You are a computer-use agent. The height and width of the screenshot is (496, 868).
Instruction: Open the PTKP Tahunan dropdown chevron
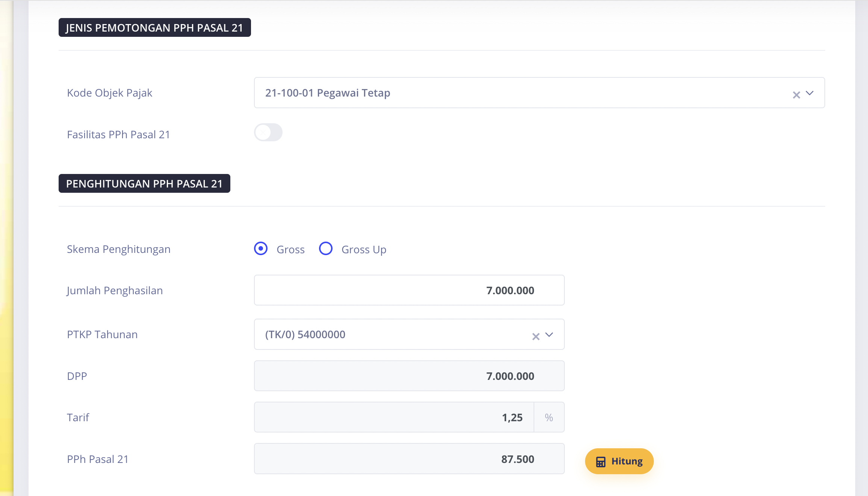coord(549,334)
